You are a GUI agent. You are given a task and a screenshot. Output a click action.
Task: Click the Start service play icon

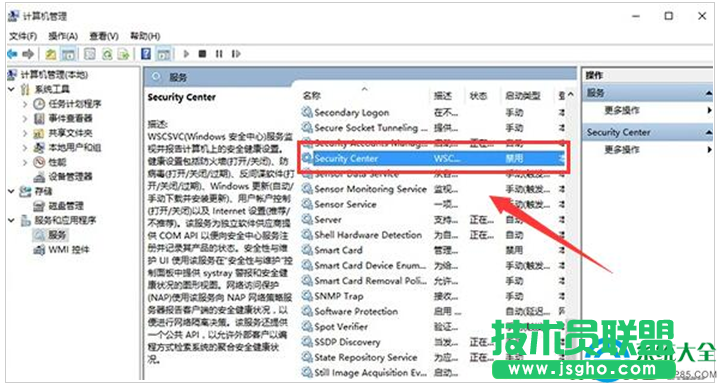(x=186, y=54)
